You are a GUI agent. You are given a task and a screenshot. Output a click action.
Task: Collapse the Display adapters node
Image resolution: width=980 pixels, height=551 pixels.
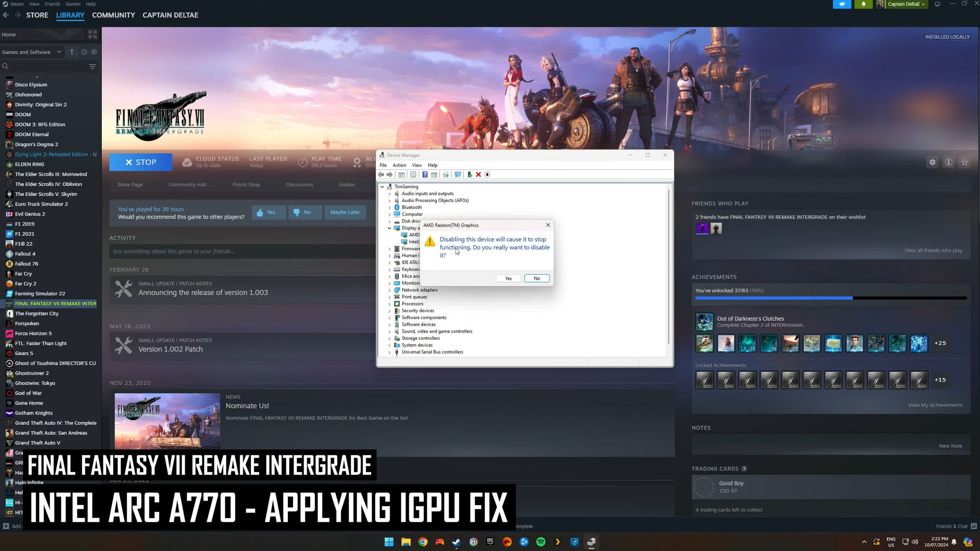[389, 228]
